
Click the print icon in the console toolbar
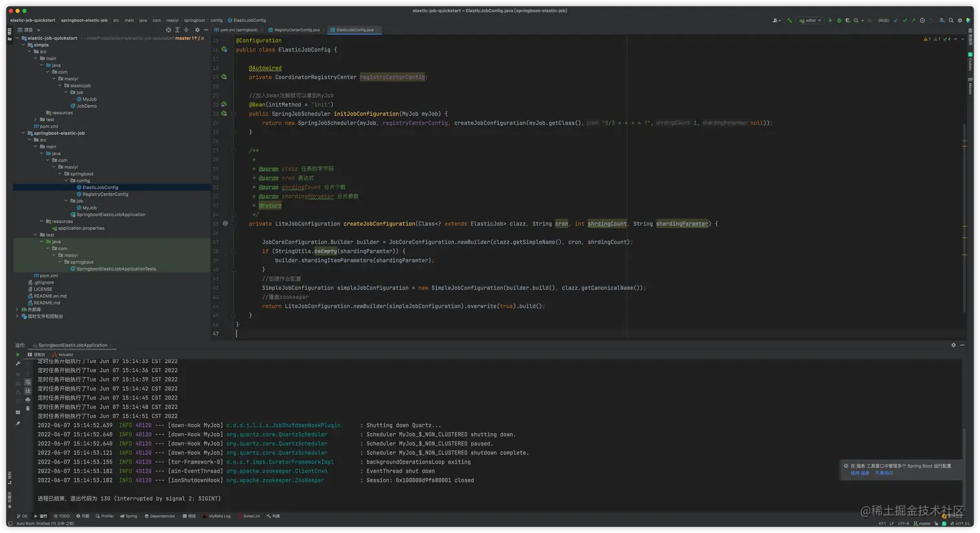(x=28, y=399)
